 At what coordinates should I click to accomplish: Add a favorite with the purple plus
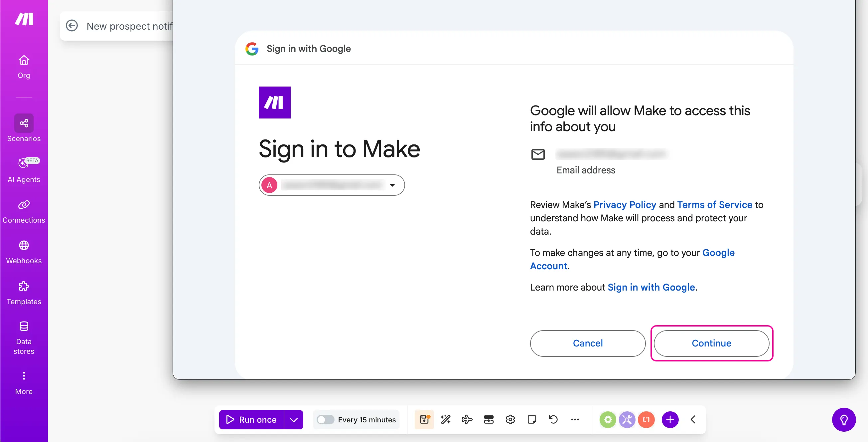[x=670, y=419]
